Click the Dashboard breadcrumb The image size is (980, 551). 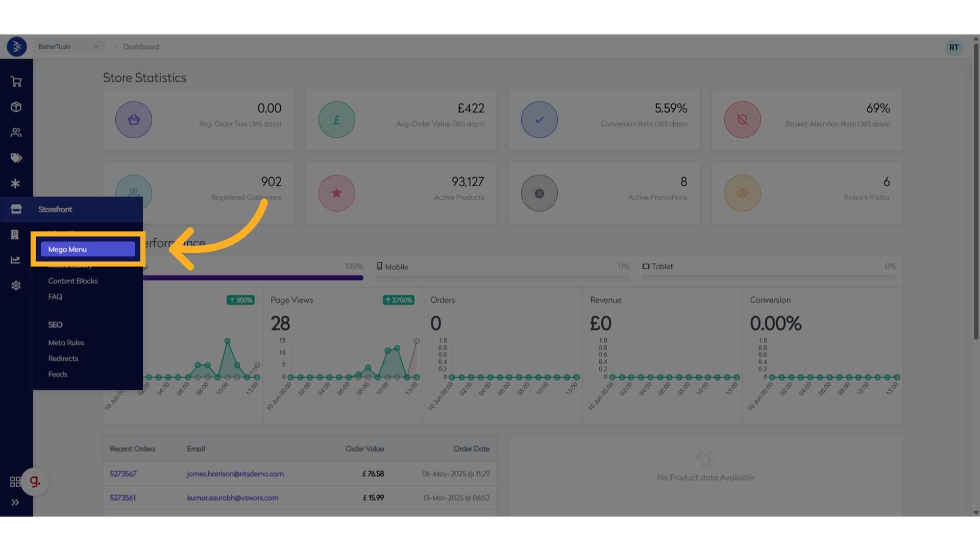141,47
